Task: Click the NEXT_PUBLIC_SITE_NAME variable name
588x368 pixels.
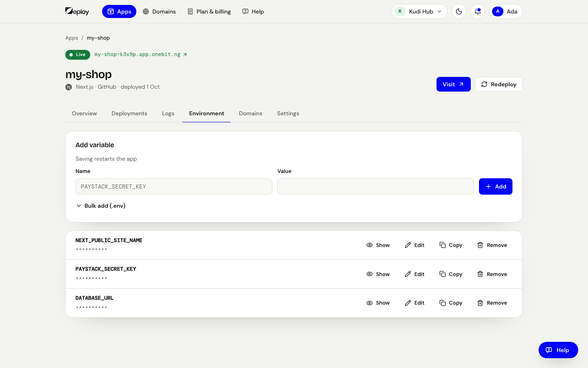Action: 109,240
